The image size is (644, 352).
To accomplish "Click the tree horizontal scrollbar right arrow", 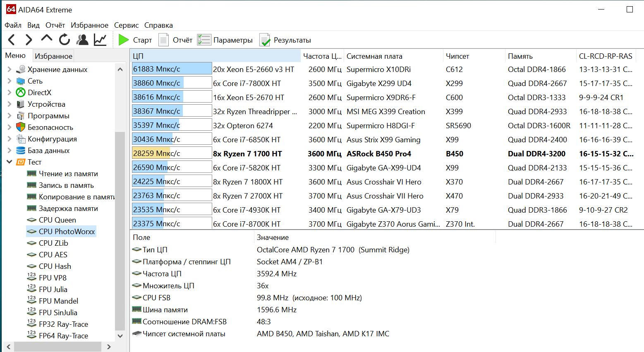I will coord(109,347).
